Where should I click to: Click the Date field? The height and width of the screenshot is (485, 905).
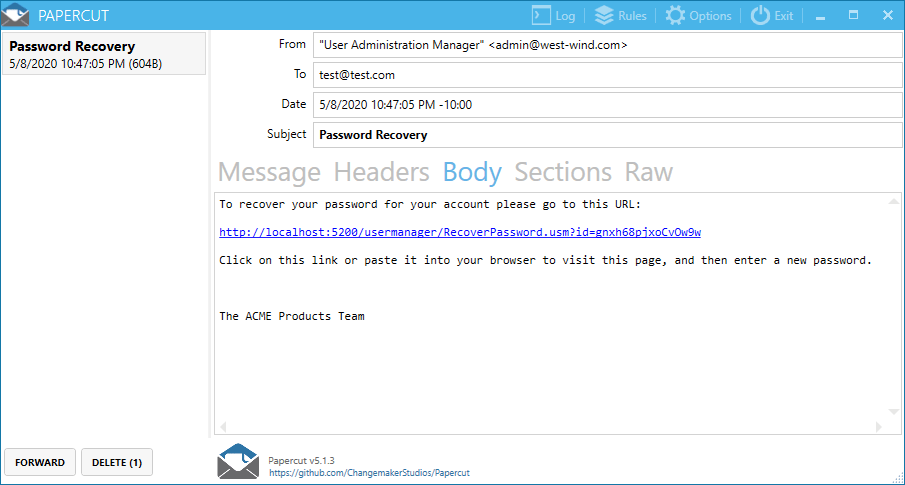[608, 105]
